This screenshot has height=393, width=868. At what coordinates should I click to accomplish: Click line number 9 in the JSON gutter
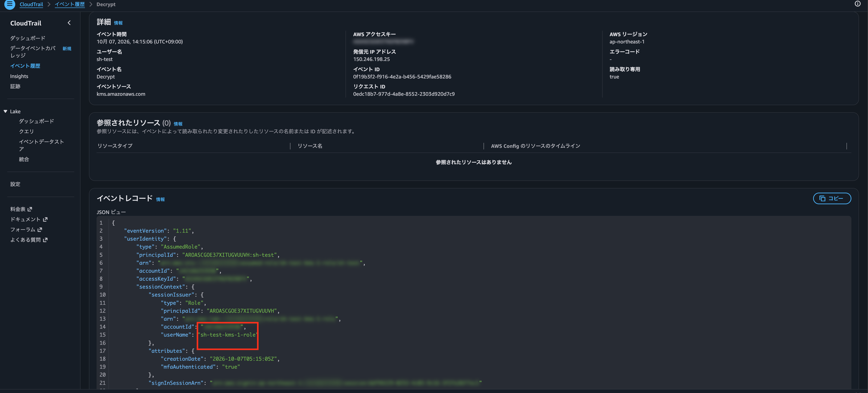[x=101, y=287]
